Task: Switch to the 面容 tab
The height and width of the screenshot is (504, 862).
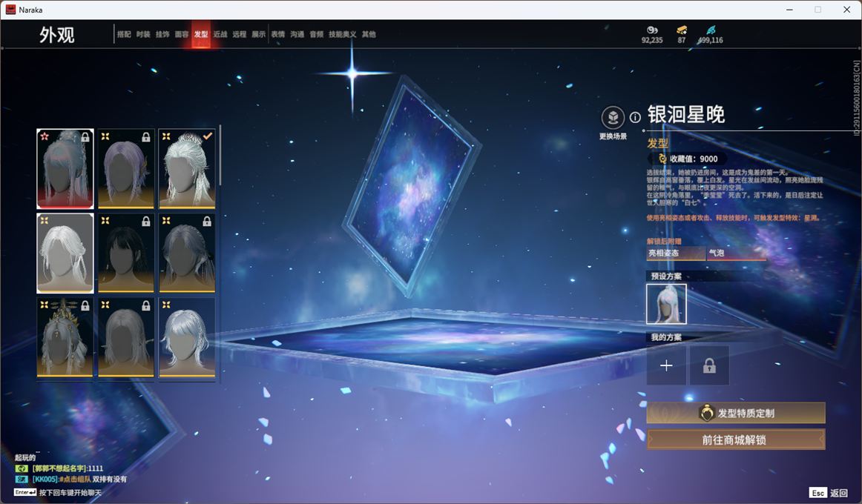Action: point(182,34)
